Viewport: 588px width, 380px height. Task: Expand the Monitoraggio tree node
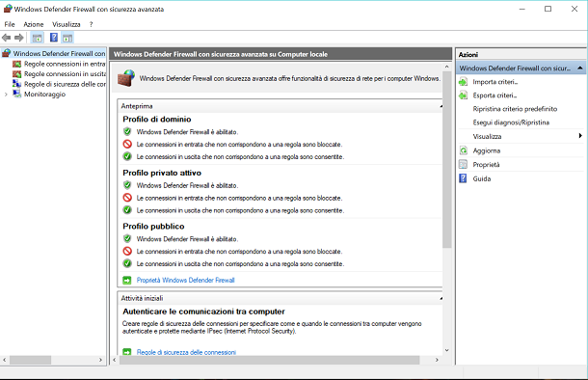click(x=6, y=95)
